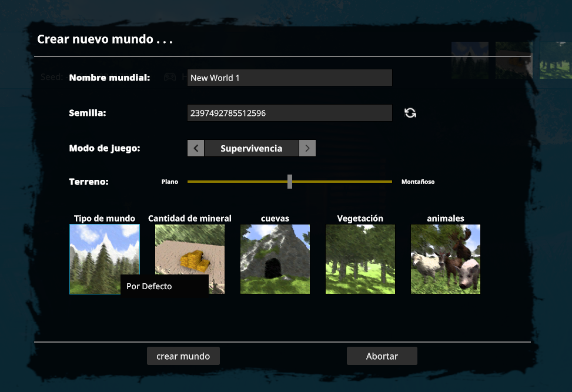Click the Supervivencia game mode field
This screenshot has height=392, width=572.
251,148
